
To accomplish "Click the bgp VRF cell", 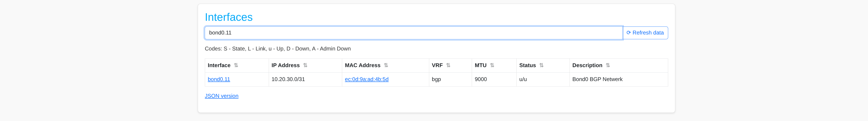I will [436, 79].
